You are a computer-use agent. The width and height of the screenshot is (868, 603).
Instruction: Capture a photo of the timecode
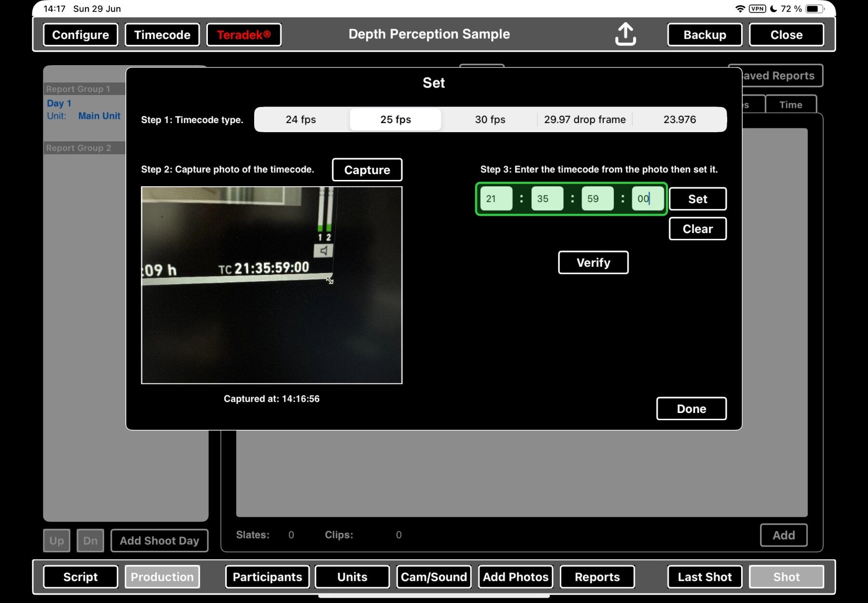pos(367,170)
